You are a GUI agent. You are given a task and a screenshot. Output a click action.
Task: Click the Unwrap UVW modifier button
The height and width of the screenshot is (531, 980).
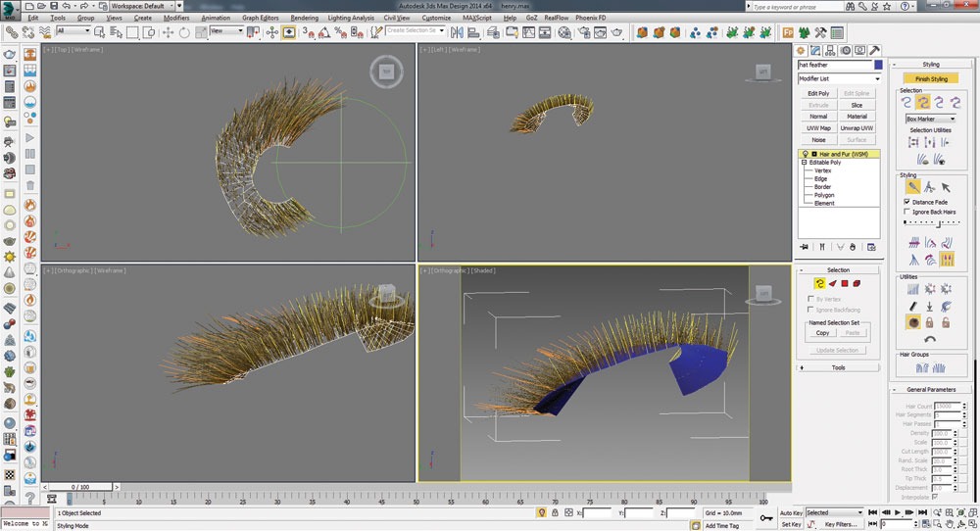pos(857,128)
